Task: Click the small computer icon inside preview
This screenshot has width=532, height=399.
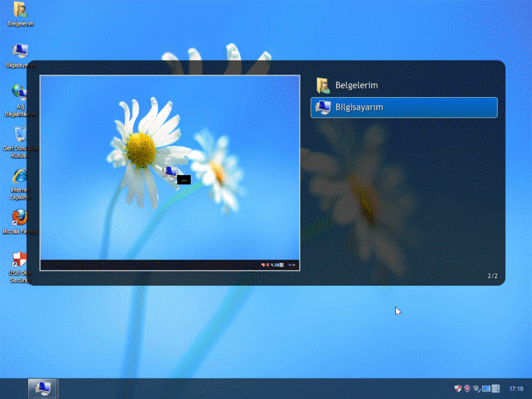Action: [x=170, y=173]
